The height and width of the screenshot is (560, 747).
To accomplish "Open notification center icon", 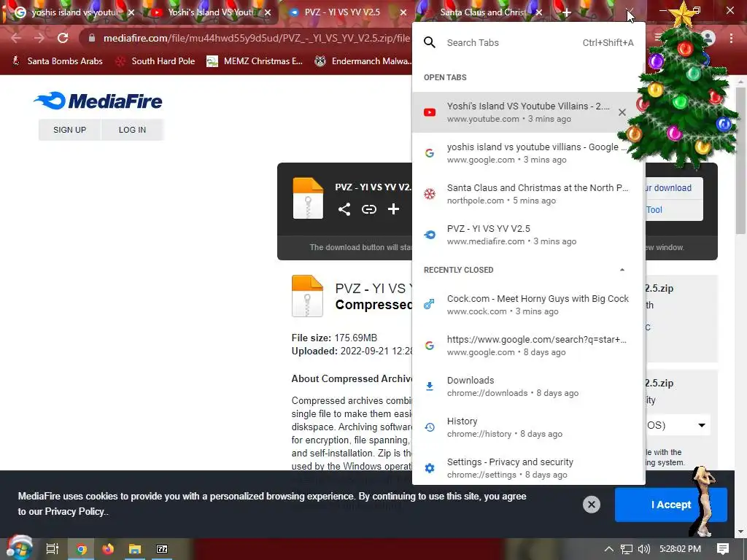I will [x=723, y=549].
